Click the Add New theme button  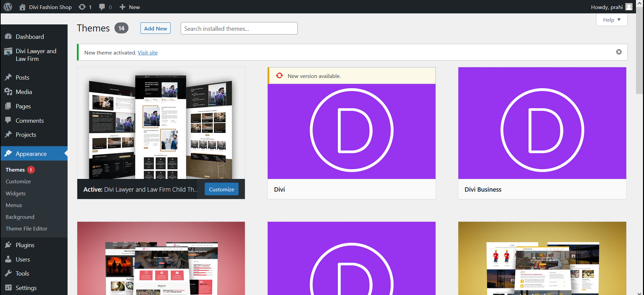tap(156, 28)
